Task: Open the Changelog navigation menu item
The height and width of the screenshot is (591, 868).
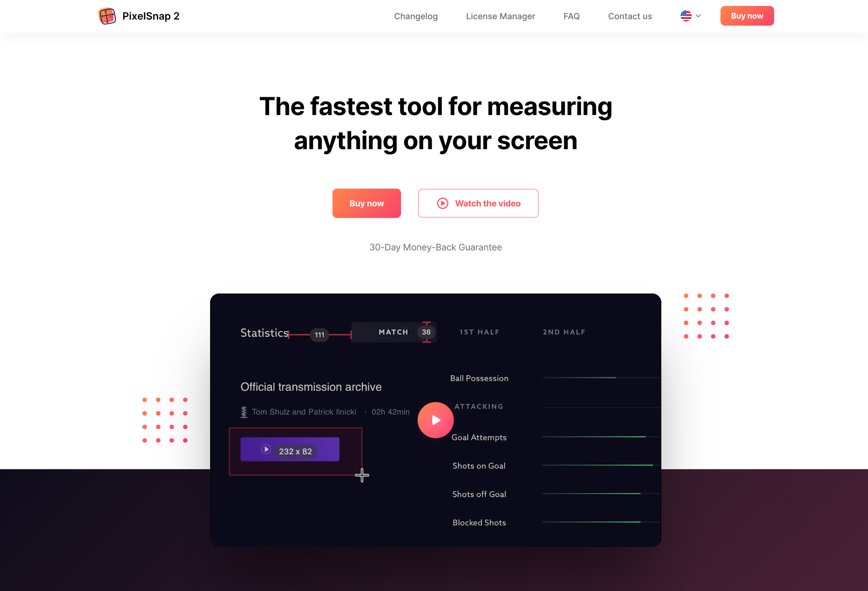Action: [415, 16]
